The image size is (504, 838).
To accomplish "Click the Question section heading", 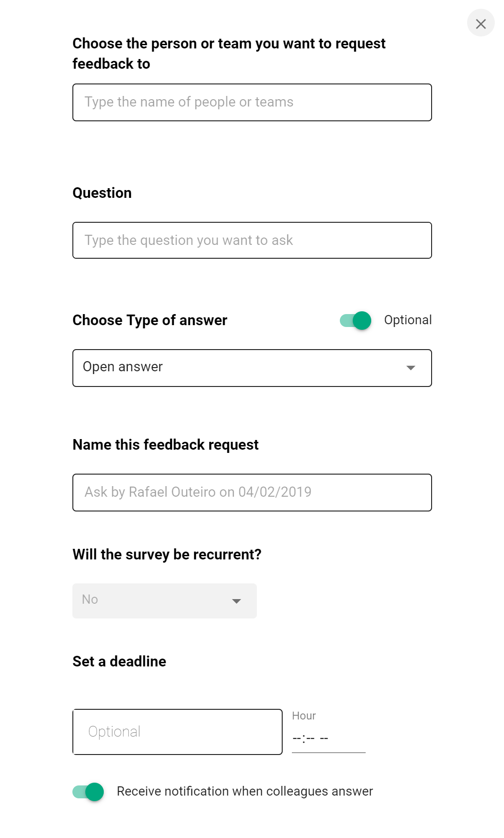I will pyautogui.click(x=102, y=193).
